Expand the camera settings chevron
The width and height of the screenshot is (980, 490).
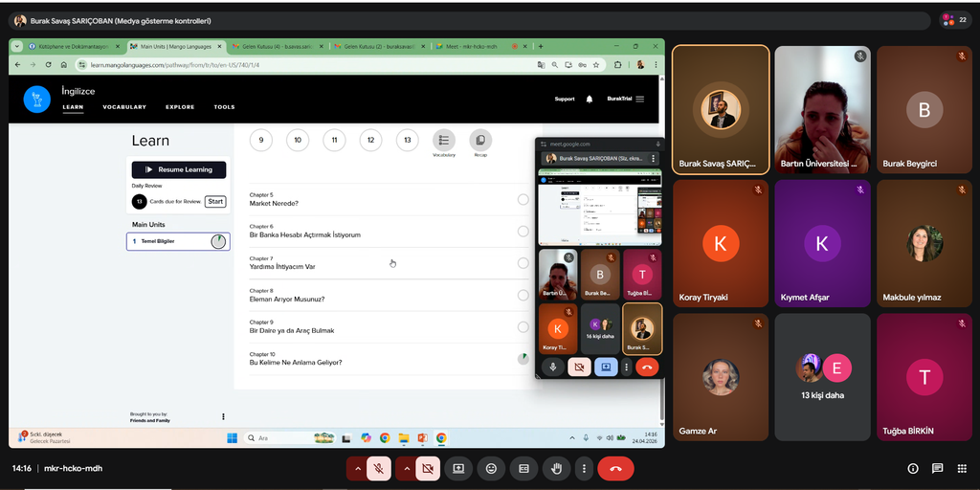[x=405, y=469]
